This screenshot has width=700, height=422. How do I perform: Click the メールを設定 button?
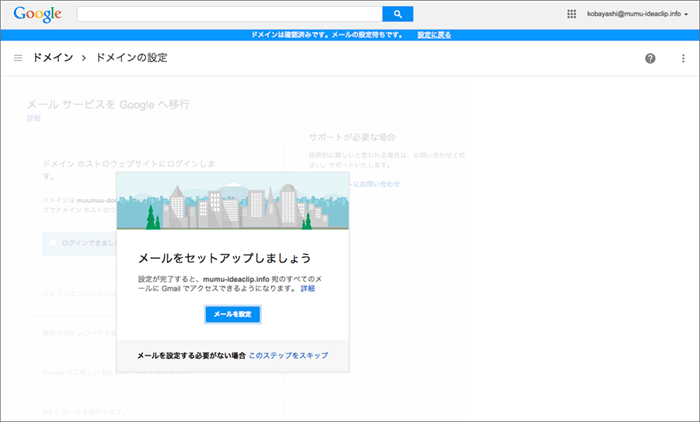coord(233,314)
